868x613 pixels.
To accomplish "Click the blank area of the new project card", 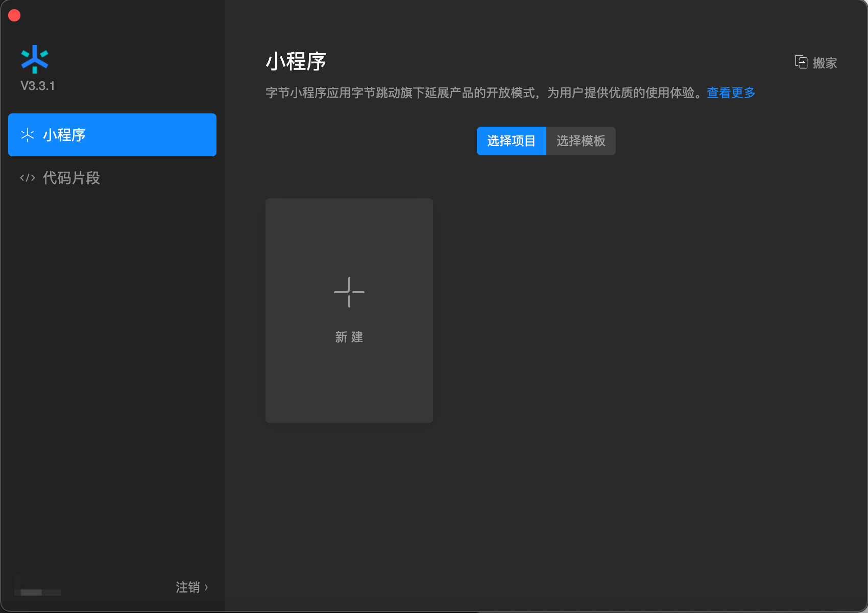I will pos(349,388).
